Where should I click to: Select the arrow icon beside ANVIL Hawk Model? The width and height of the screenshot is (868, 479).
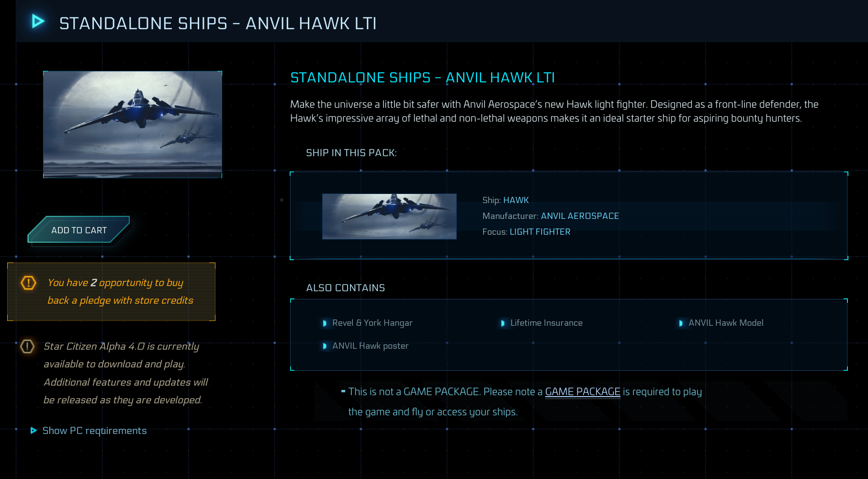click(680, 323)
